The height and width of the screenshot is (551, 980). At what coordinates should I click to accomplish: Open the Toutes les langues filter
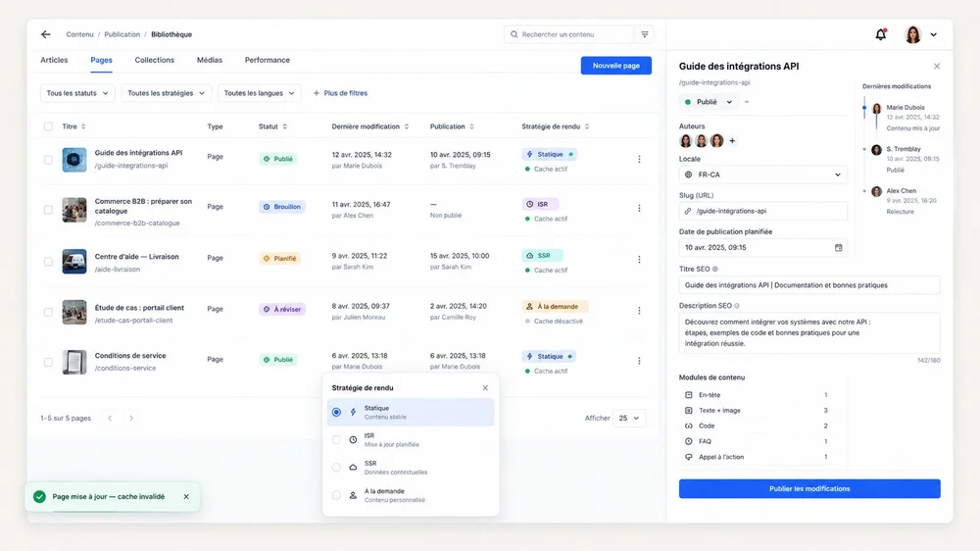point(260,93)
